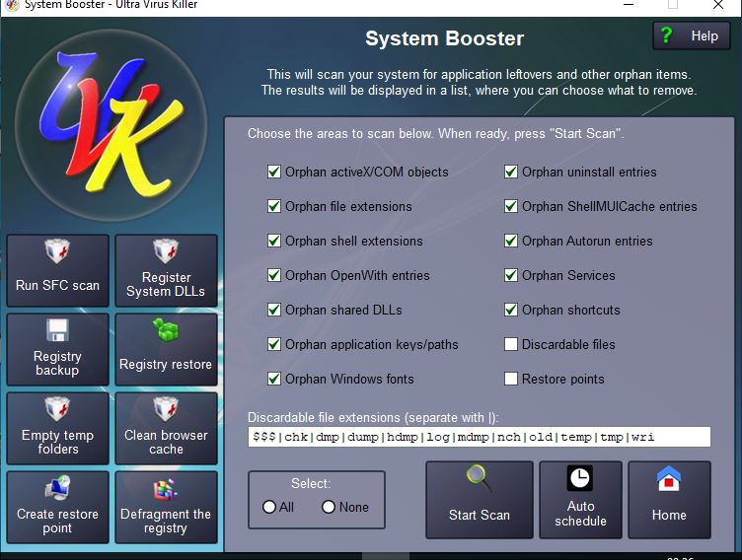Toggle Orphan ShellMUICache entries checkbox
The width and height of the screenshot is (742, 560).
510,206
